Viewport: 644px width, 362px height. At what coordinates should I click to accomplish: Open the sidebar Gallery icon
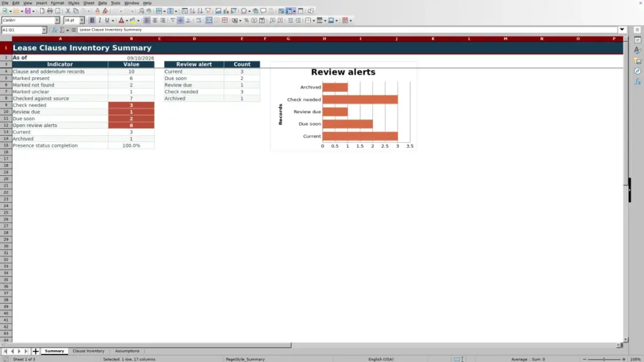click(638, 61)
